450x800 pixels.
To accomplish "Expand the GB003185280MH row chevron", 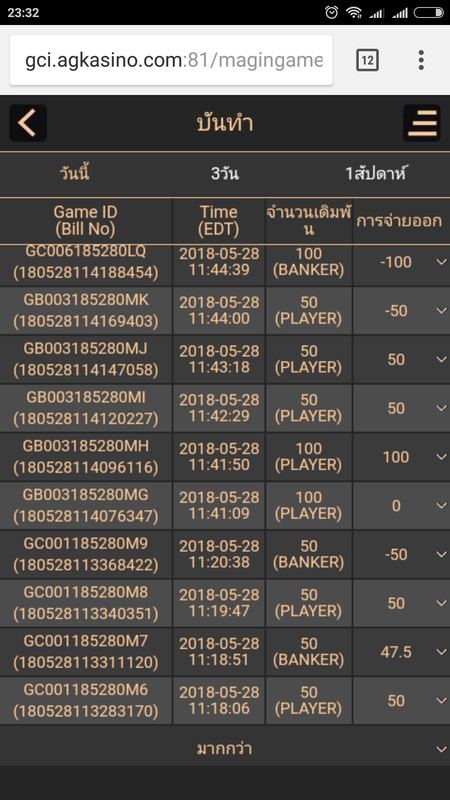I will coord(441,457).
